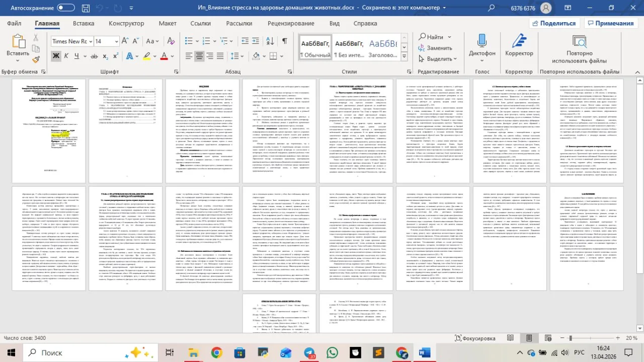This screenshot has height=362, width=644.
Task: Expand the Times New Roman font name list
Action: 91,41
